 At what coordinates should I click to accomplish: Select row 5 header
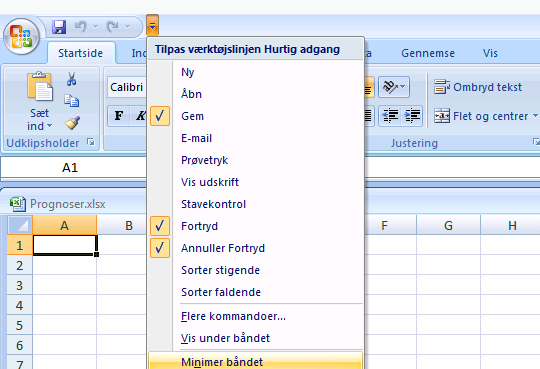coord(20,325)
